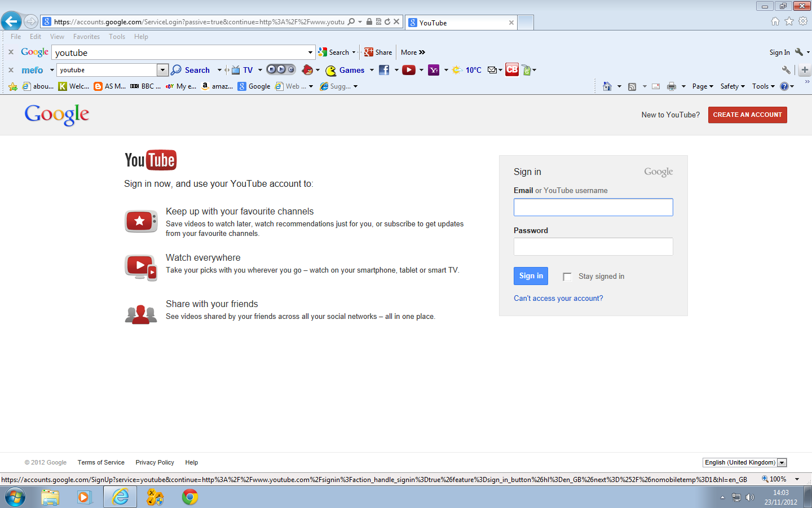
Task: Open the Privacy Policy footer link
Action: click(155, 462)
